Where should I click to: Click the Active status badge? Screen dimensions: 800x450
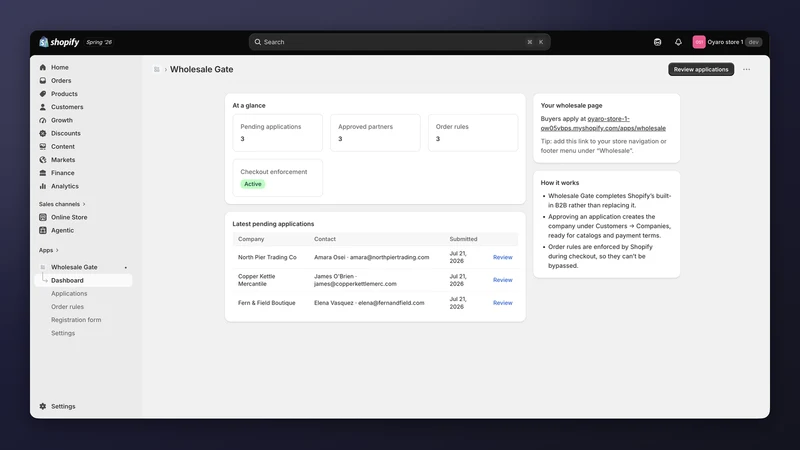pyautogui.click(x=253, y=184)
